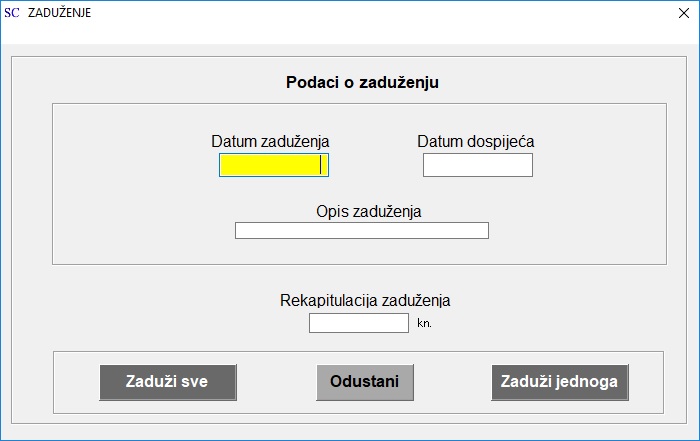Click blank space between Zaduži sve and Odustani
This screenshot has height=441, width=700.
coord(276,382)
